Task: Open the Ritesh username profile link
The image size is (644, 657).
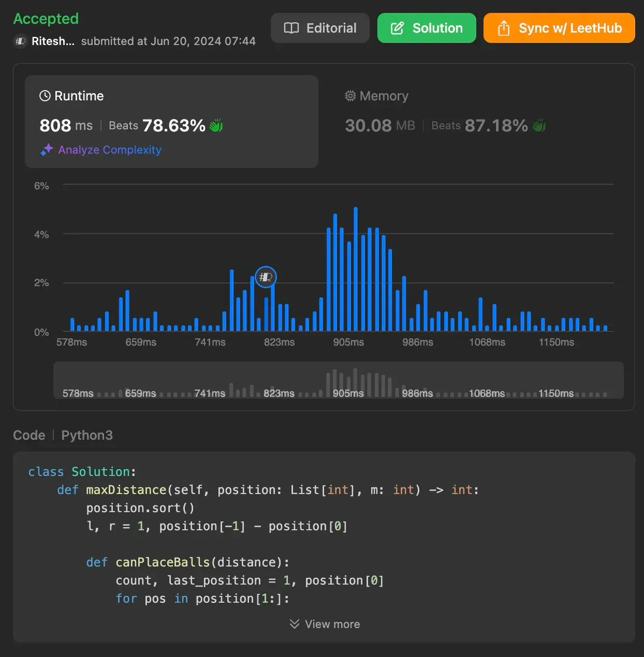Action: pyautogui.click(x=53, y=41)
